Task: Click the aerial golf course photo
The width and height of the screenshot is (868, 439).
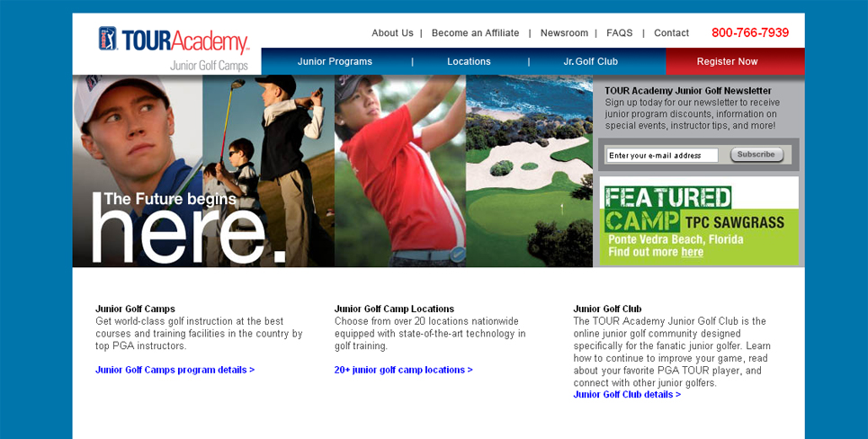Action: click(529, 171)
